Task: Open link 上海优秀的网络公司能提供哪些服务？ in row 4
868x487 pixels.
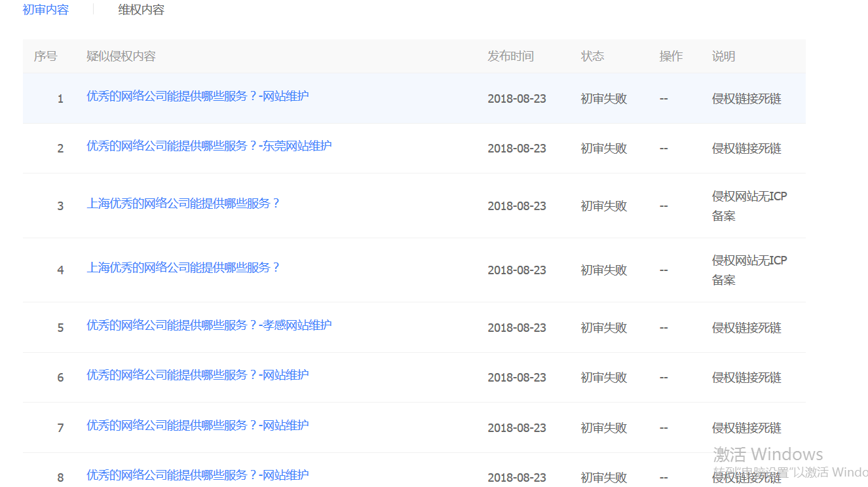Action: pos(185,267)
